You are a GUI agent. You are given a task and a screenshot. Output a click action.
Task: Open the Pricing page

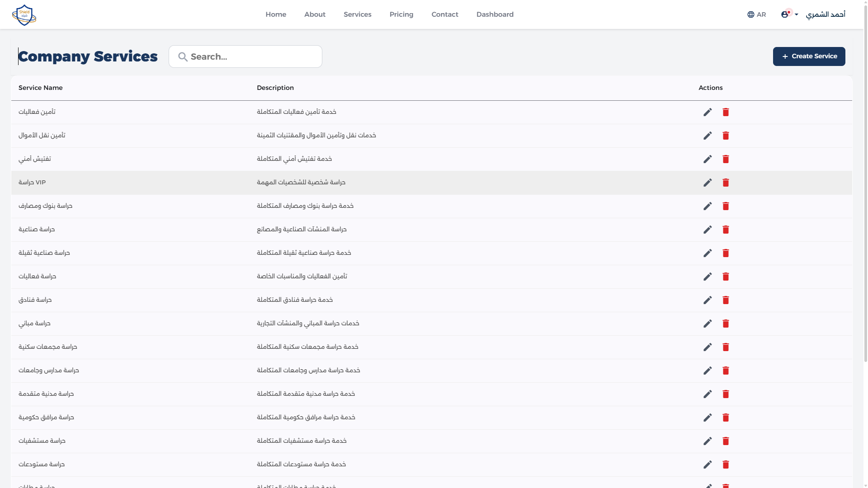401,14
